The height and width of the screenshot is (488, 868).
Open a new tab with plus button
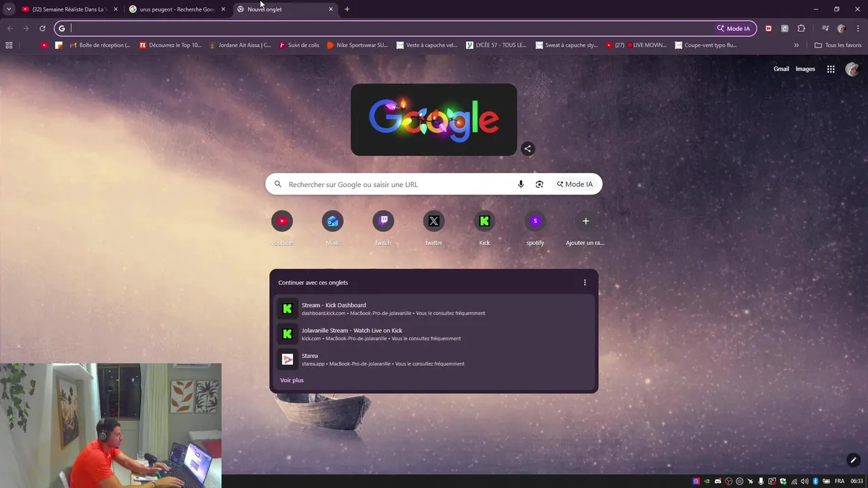pyautogui.click(x=347, y=9)
